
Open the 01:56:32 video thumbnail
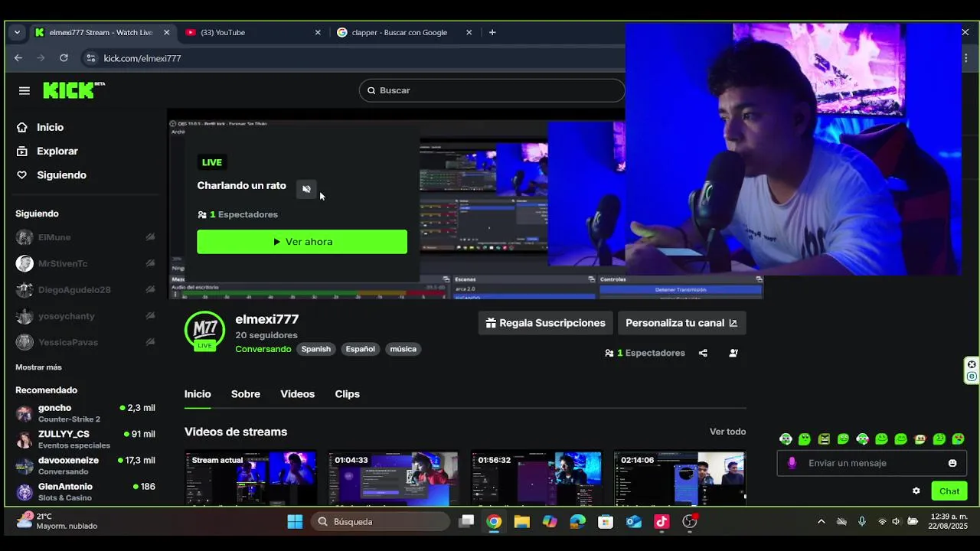[x=537, y=478]
